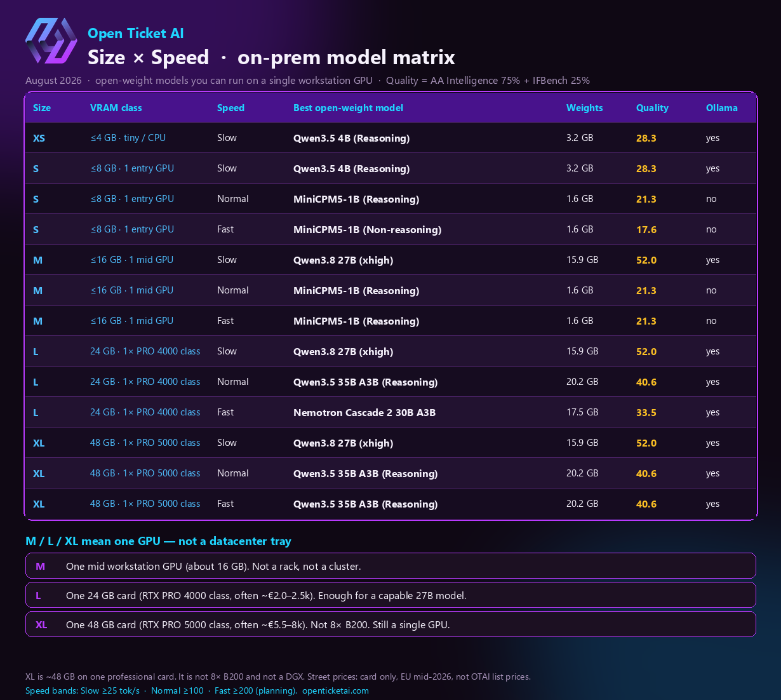Viewport: 781px width, 700px height.
Task: Select the 'Weights' column header
Action: pos(584,108)
